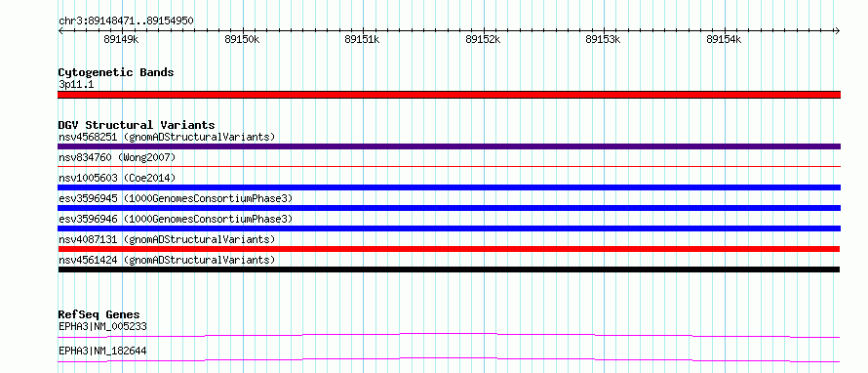The height and width of the screenshot is (373, 868).
Task: Click the esv3596945 1000Genomes label
Action: pos(176,198)
